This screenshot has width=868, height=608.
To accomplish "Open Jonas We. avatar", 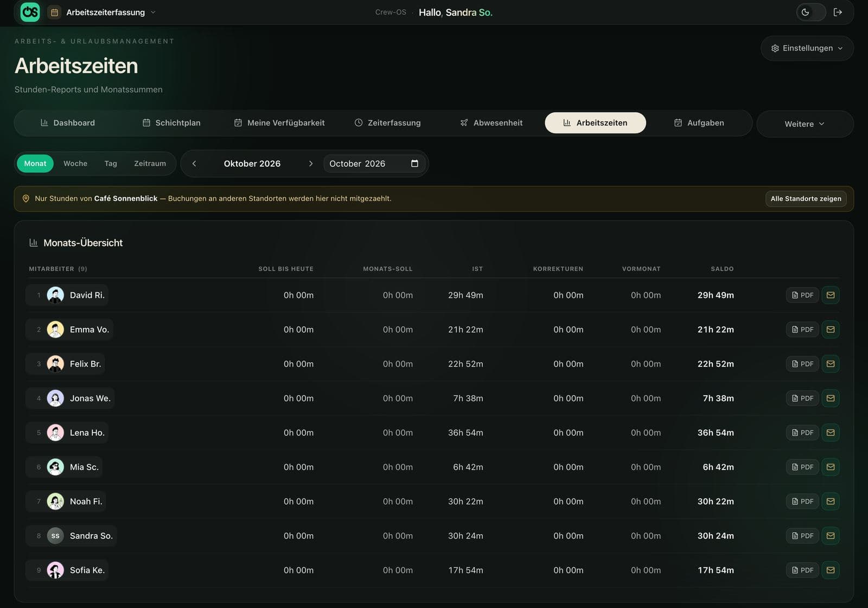I will (x=55, y=398).
